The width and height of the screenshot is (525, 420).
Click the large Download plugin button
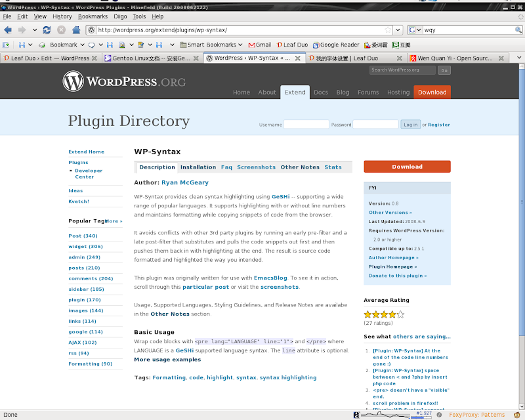tap(407, 167)
